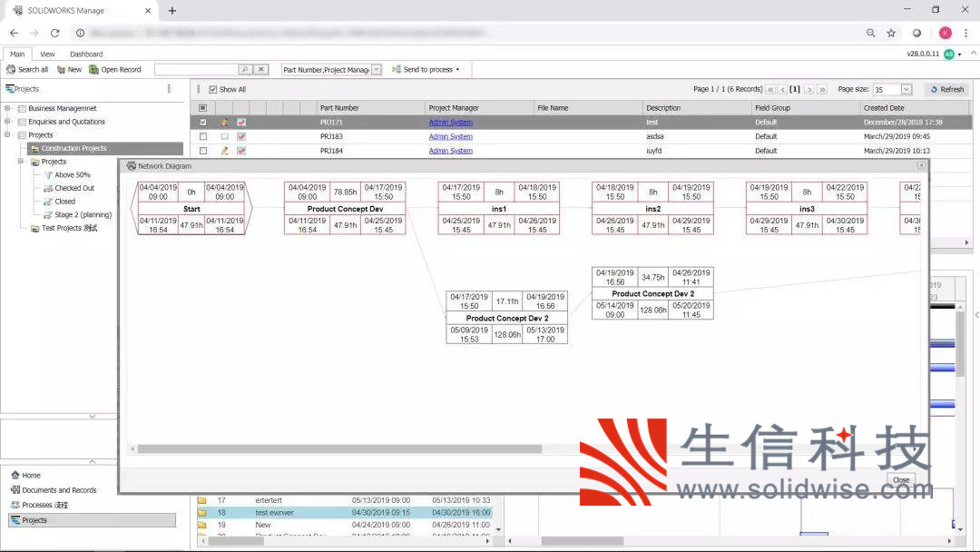
Task: Click the search magnifier next to the search box
Action: (x=245, y=69)
